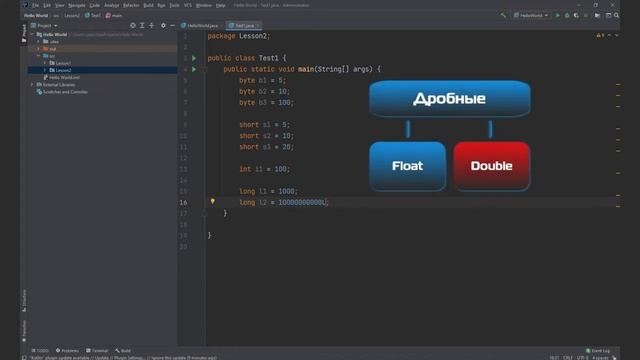This screenshot has height=360, width=640.
Task: Open the TODO tool window
Action: 40,351
